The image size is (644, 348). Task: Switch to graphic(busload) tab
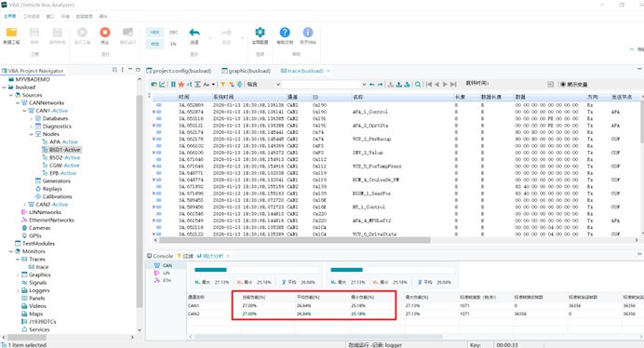point(247,71)
